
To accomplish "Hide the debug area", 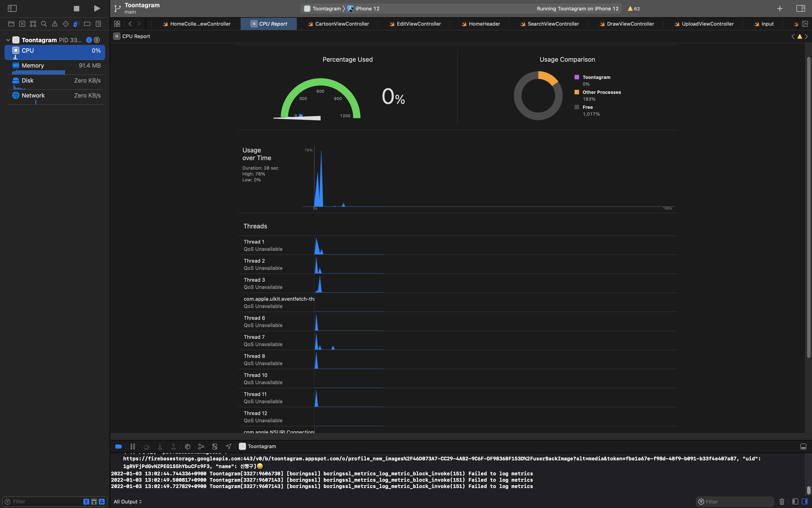I will 803,447.
